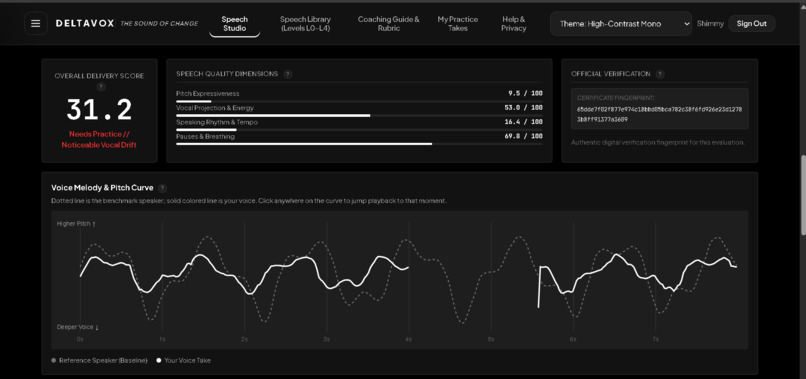Jump playback to the 3s marker
This screenshot has width=806, height=379.
tap(326, 339)
